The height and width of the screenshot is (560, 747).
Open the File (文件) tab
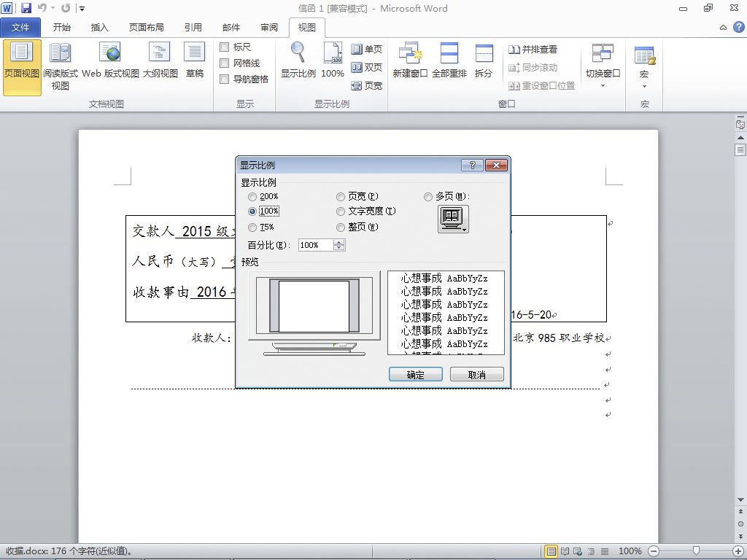[20, 28]
